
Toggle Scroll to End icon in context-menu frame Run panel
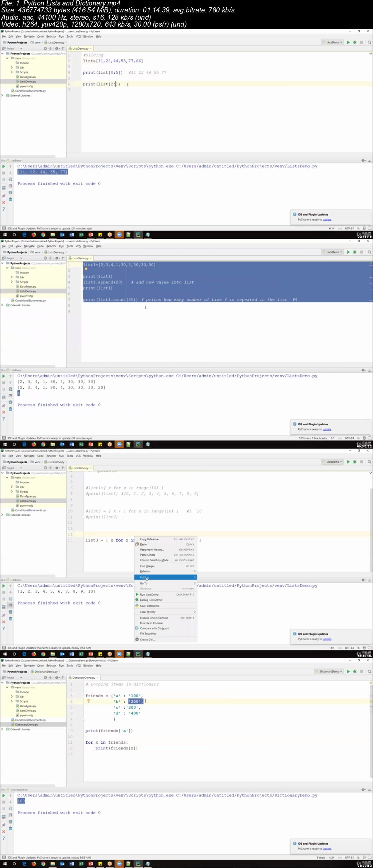point(10,605)
